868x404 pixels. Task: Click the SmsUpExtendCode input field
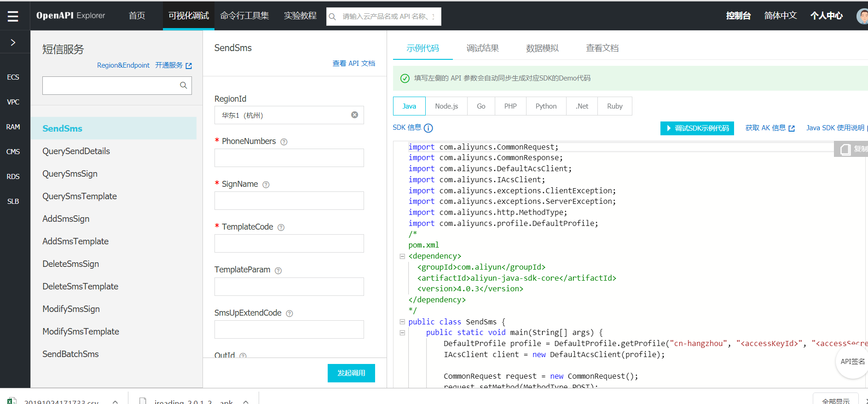click(x=289, y=329)
